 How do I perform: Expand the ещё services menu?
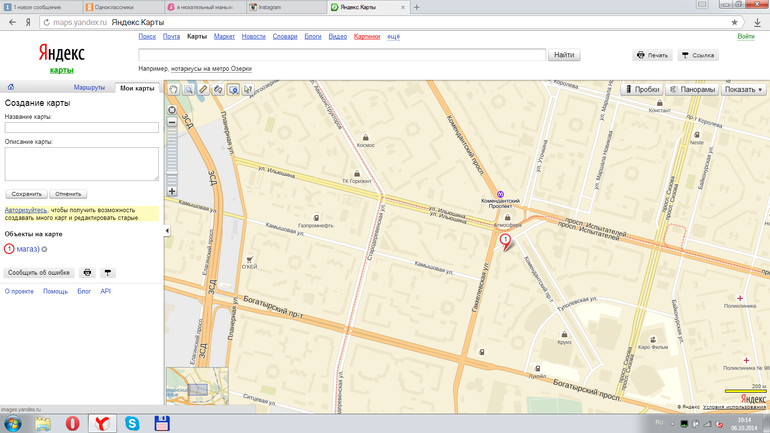point(393,36)
